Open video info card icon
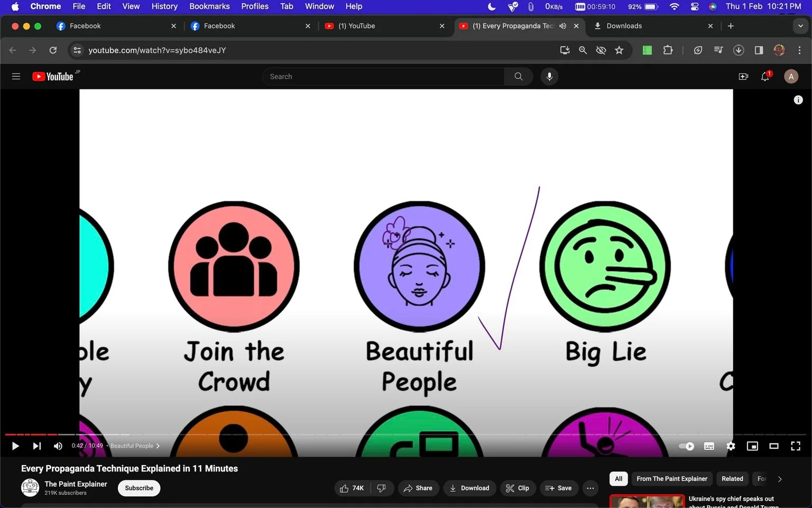812x508 pixels. click(798, 100)
